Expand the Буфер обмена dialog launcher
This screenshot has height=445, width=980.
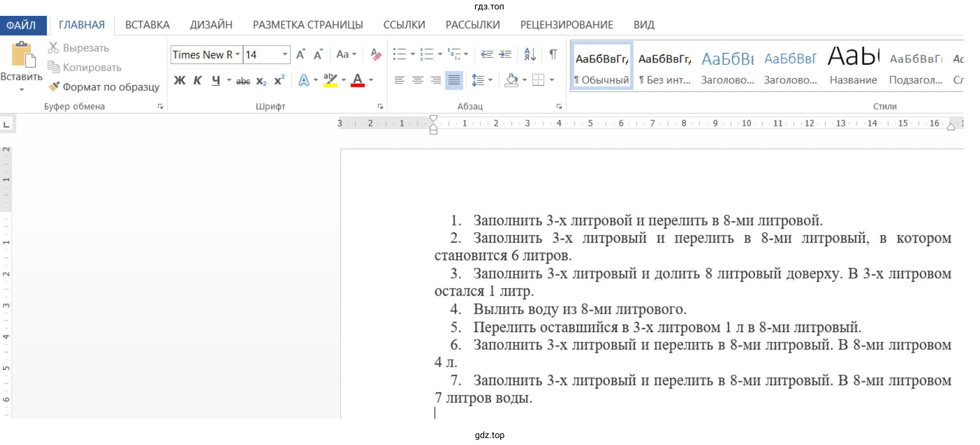point(160,107)
